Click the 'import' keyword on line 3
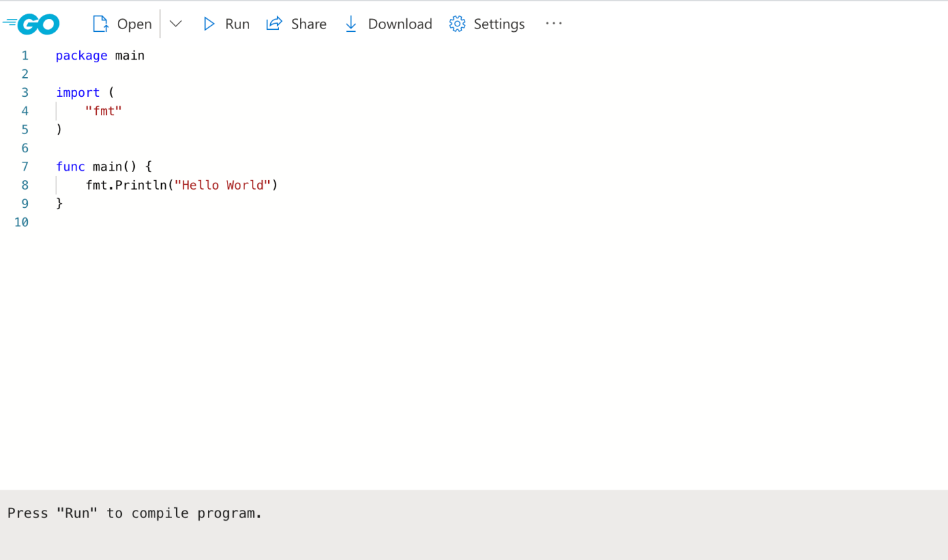Screen dimensions: 948x560 coord(77,93)
